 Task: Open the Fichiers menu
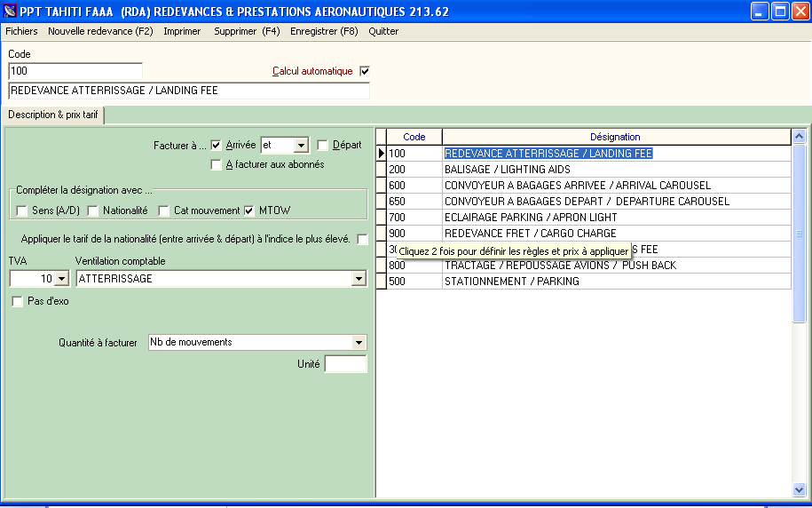pyautogui.click(x=21, y=31)
